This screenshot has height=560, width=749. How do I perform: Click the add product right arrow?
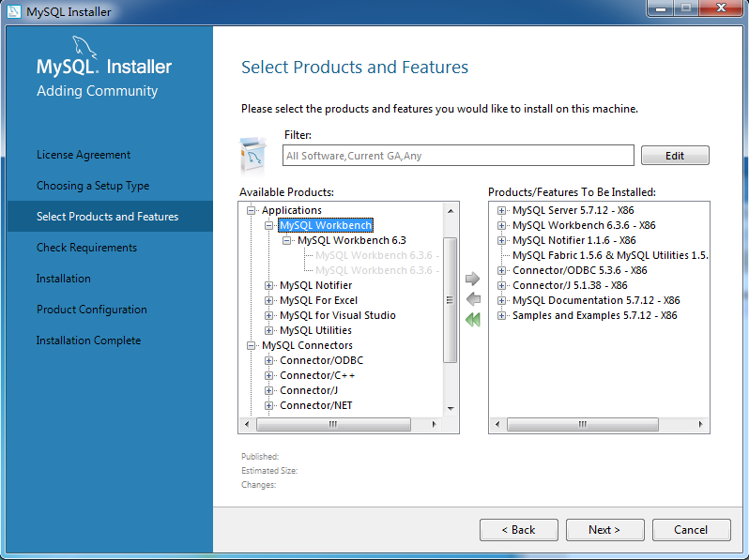coord(472,279)
